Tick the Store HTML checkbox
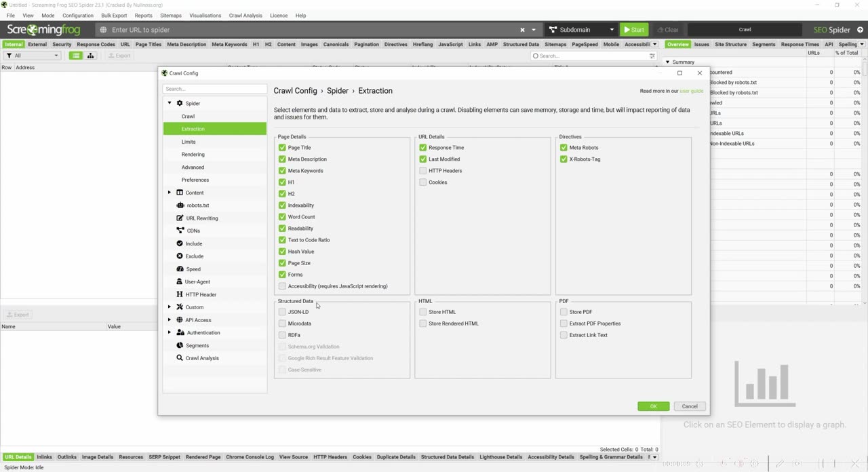Screen dimensions: 868x472 [423, 312]
